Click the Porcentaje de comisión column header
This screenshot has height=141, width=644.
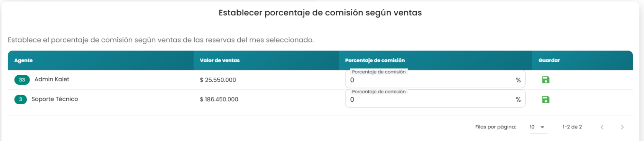[x=375, y=60]
